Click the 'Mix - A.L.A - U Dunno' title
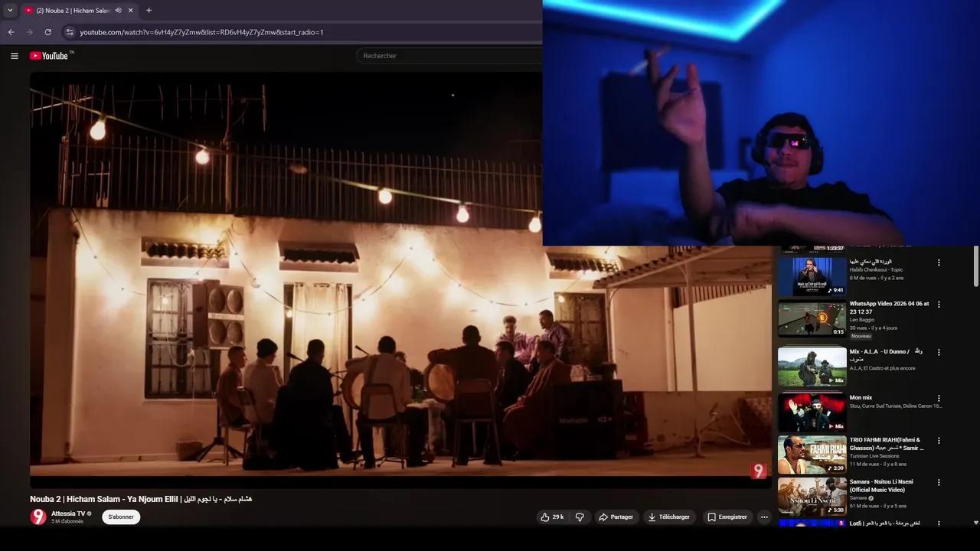980x551 pixels. (886, 355)
